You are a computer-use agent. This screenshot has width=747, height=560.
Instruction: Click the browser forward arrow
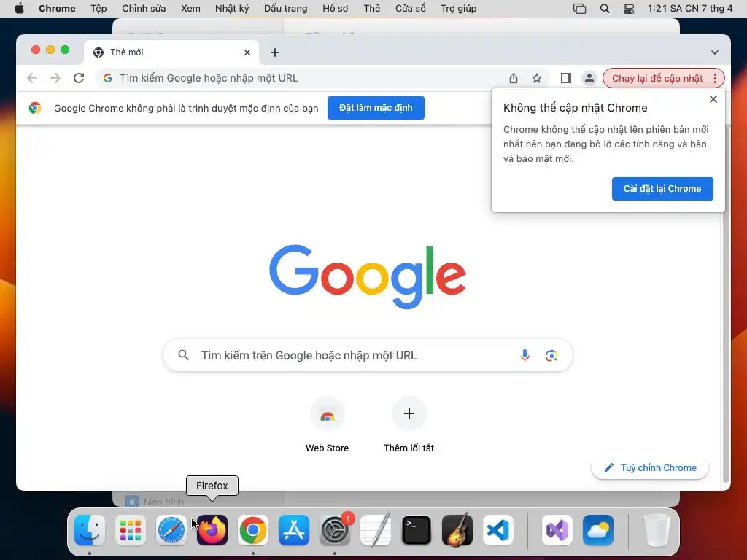(55, 78)
